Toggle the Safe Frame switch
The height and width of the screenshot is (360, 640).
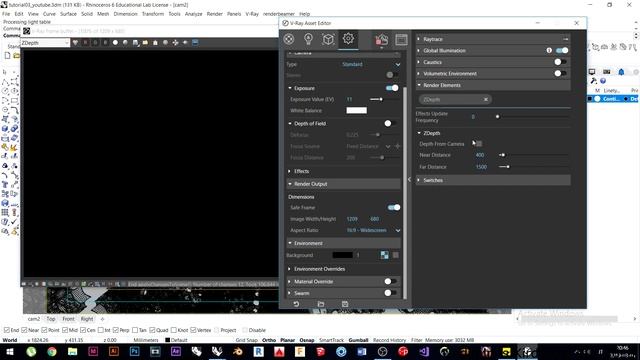pos(394,207)
